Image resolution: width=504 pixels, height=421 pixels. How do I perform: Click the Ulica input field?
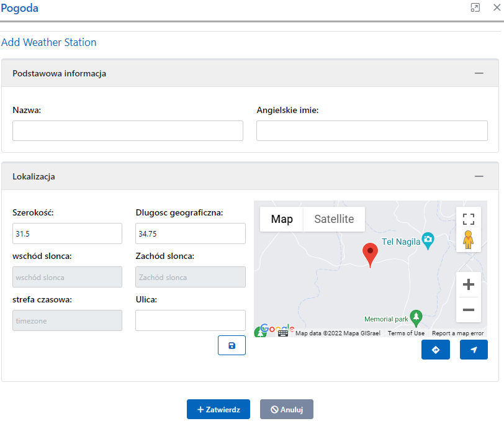point(190,320)
